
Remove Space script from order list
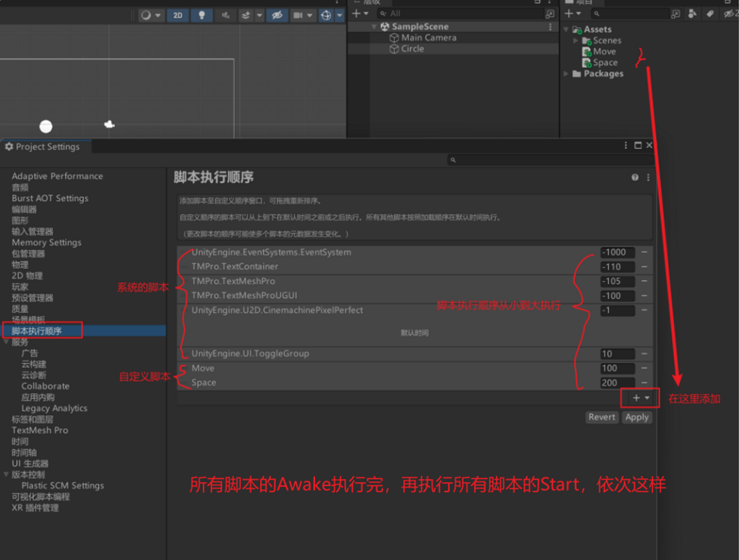(x=644, y=383)
